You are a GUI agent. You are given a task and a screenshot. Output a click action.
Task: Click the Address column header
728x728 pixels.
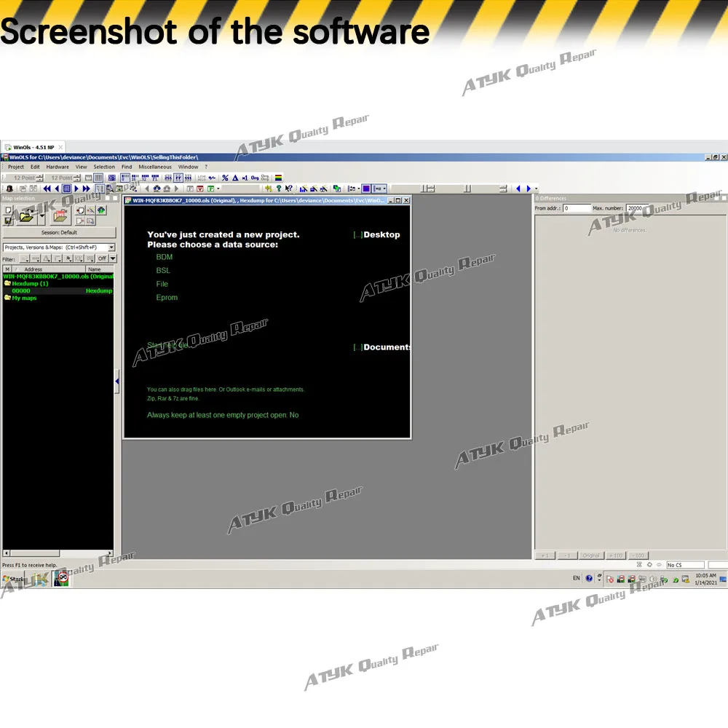(49, 269)
